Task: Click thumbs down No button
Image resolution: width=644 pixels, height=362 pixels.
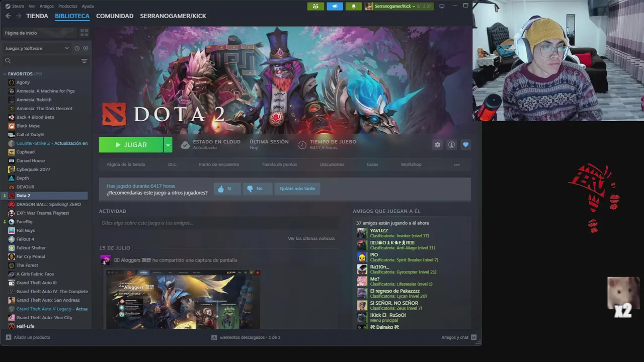Action: (x=257, y=189)
